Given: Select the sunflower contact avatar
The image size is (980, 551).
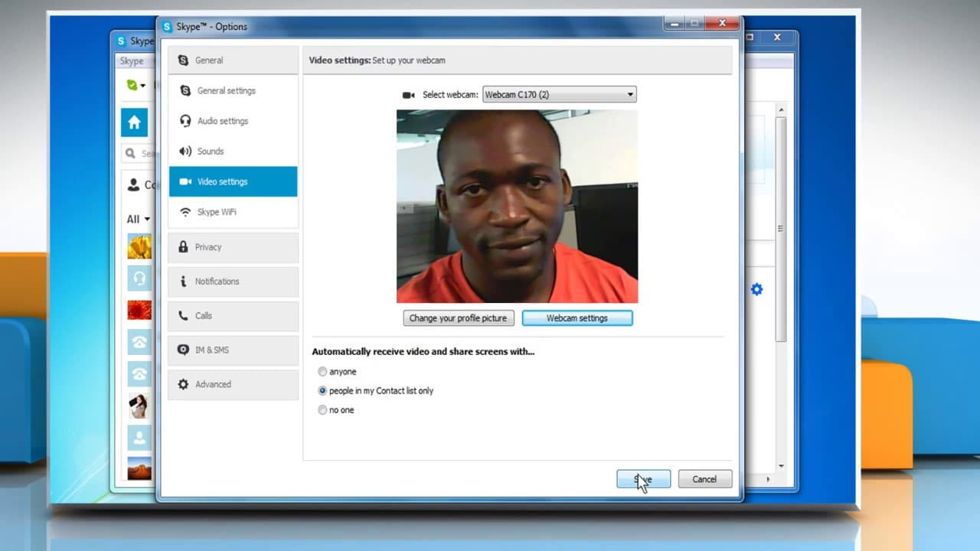Looking at the screenshot, I should (x=139, y=246).
